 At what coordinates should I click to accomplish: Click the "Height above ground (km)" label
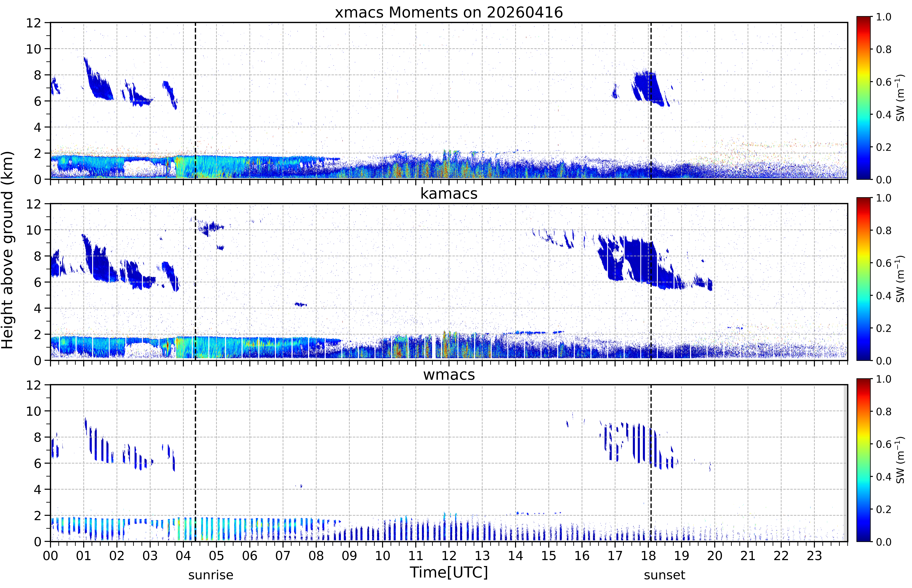(x=8, y=250)
